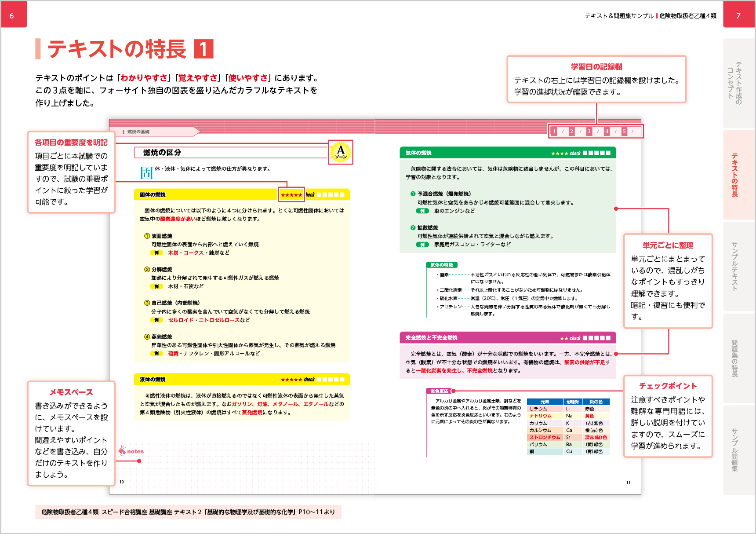This screenshot has height=534, width=756.
Task: Click the 液体の燃焼 yellow header label
Action: point(153,380)
